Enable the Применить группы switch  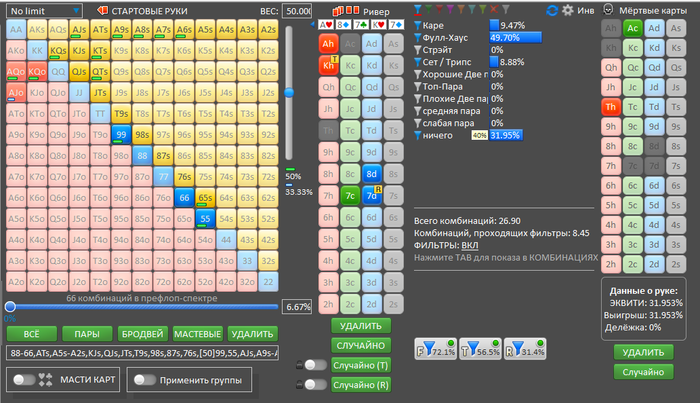click(144, 380)
